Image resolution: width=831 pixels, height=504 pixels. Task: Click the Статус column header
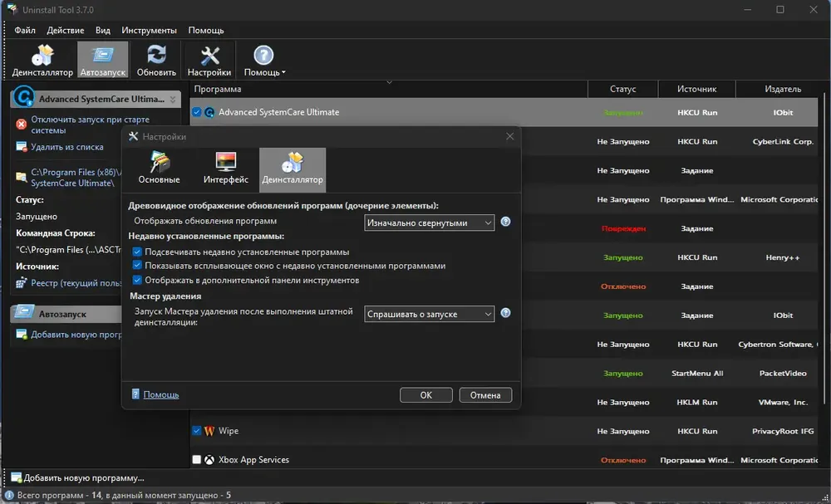[x=622, y=89]
